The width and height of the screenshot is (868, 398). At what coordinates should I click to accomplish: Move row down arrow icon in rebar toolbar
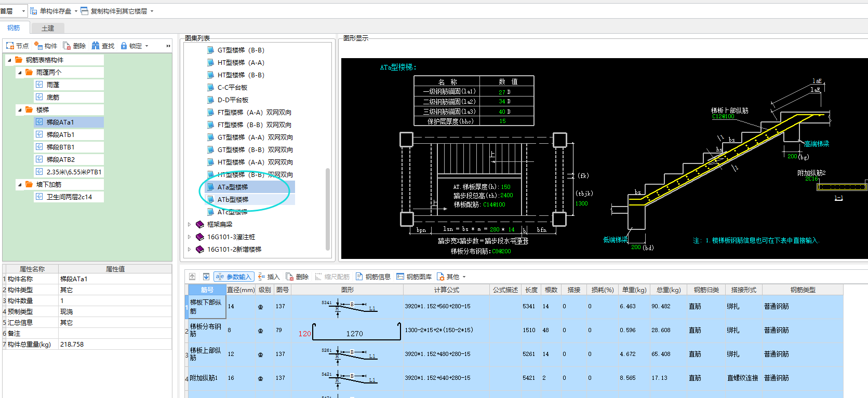click(x=206, y=277)
